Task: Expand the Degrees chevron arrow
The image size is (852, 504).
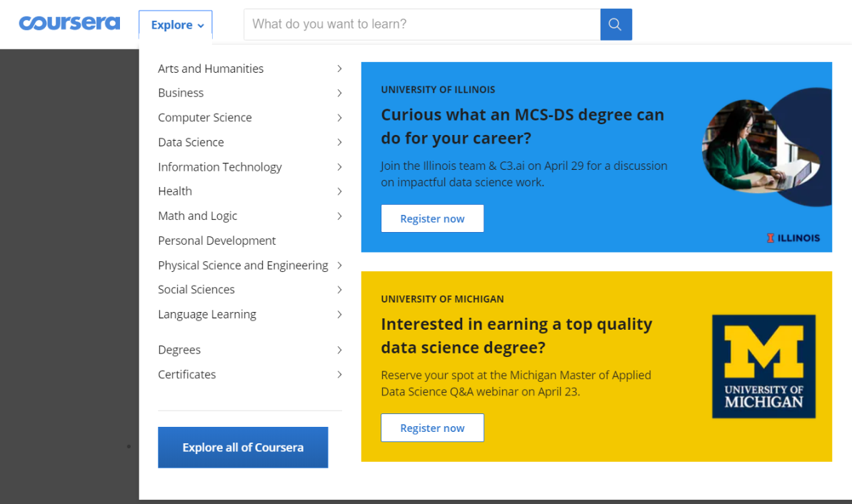Action: coord(339,350)
